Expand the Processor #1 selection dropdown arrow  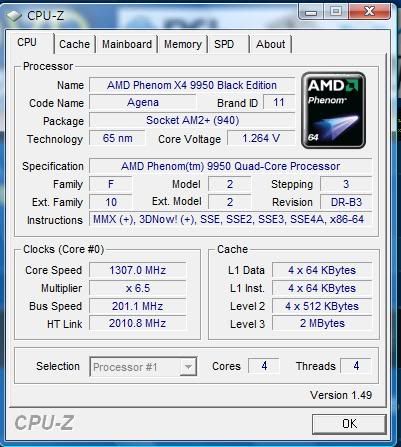pos(188,367)
